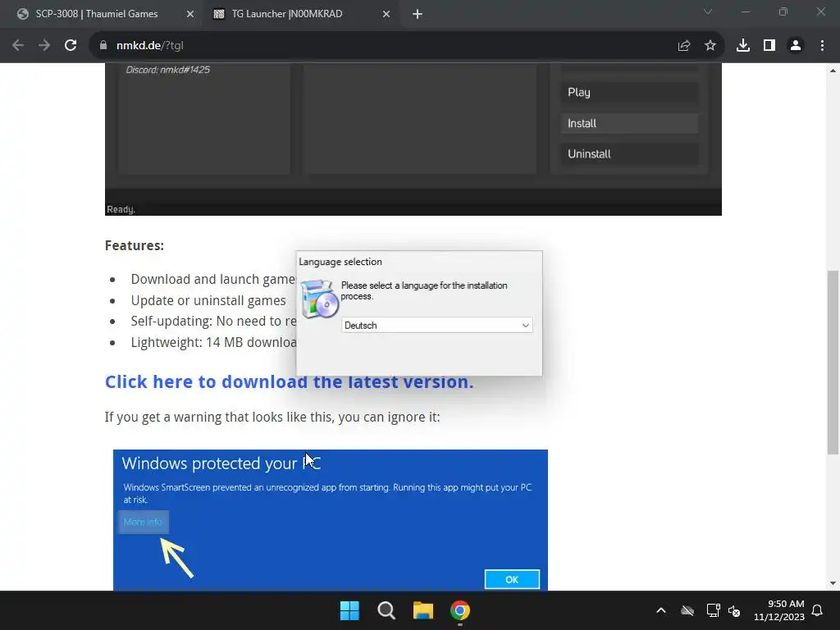The image size is (840, 630).
Task: View site info via the padlock icon
Action: tap(103, 46)
